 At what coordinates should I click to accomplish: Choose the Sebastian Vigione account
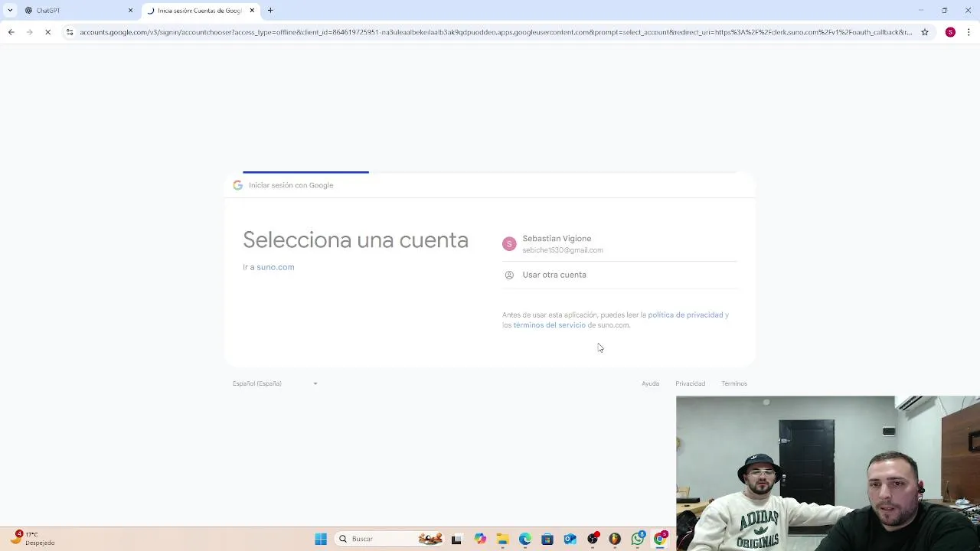coord(619,244)
